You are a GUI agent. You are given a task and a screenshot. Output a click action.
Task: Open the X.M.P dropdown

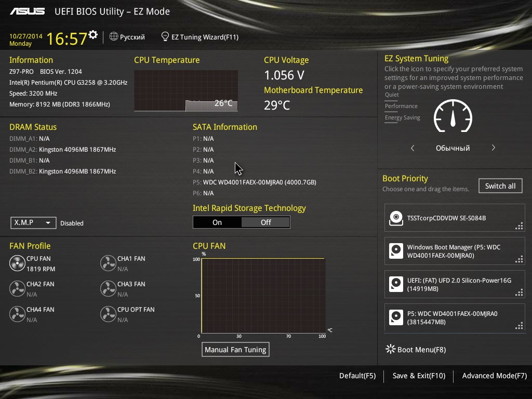pyautogui.click(x=33, y=222)
